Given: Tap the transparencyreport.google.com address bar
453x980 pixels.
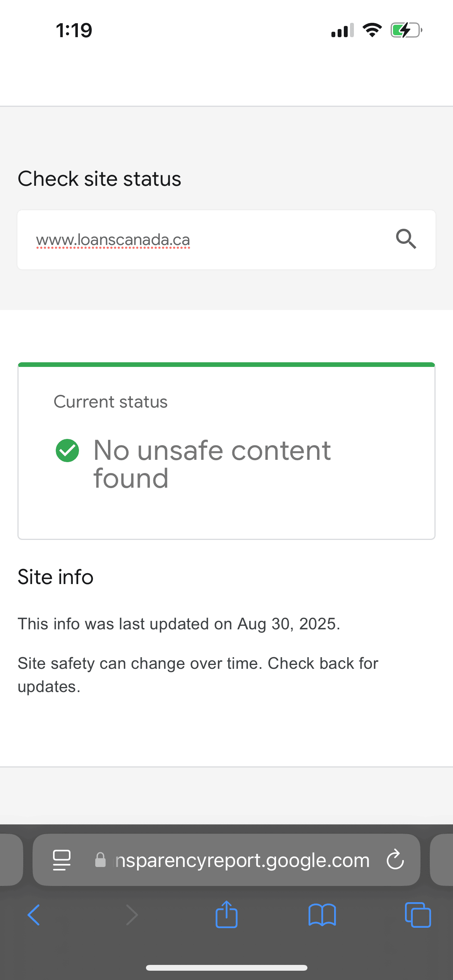Looking at the screenshot, I should point(226,860).
